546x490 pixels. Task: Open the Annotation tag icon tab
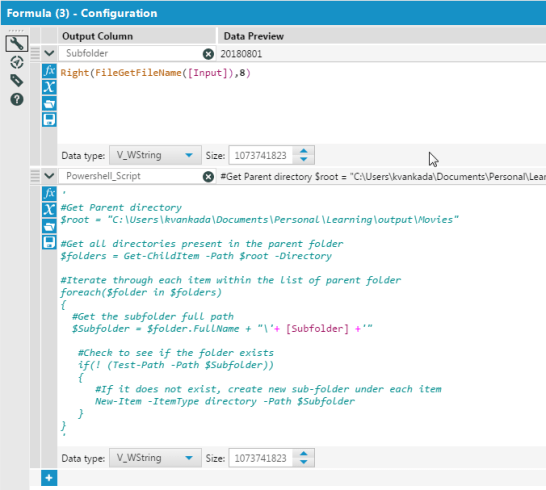pos(16,81)
